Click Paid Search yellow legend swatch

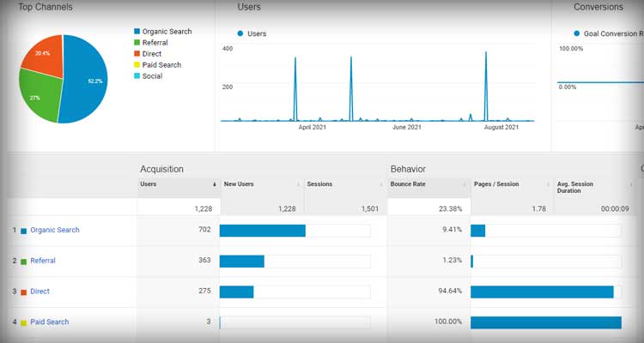pos(137,64)
